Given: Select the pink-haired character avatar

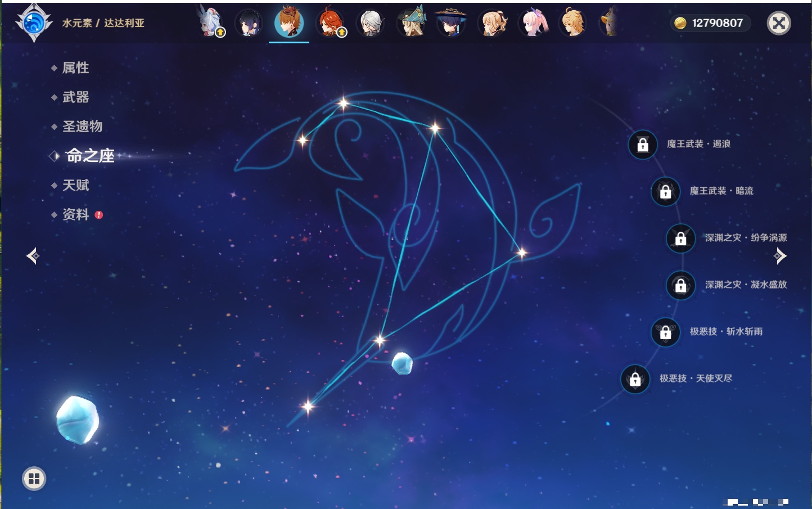Looking at the screenshot, I should [534, 23].
